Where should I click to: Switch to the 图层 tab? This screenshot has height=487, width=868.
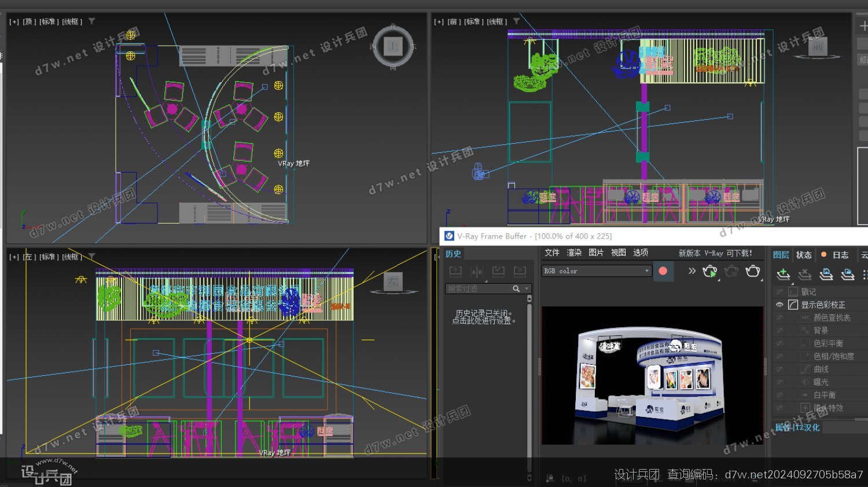tap(781, 255)
